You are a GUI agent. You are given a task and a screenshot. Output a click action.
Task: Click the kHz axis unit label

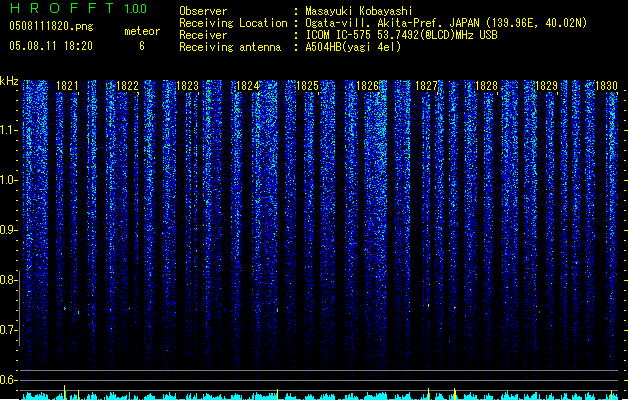point(9,81)
